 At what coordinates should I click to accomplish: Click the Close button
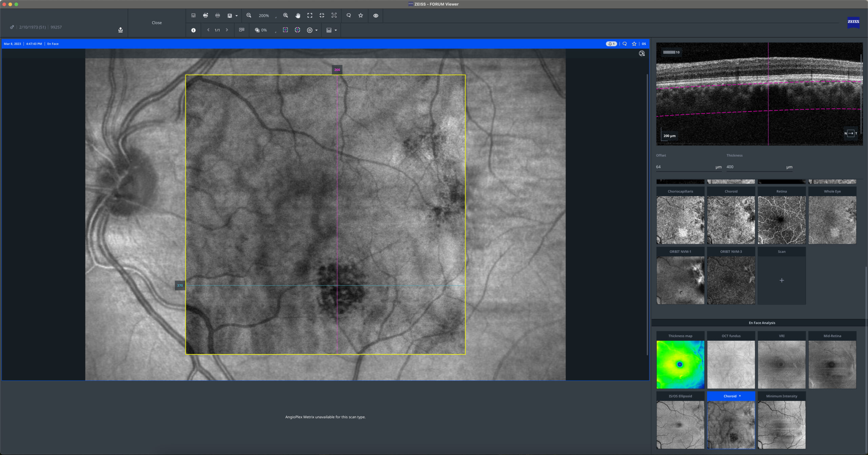click(x=157, y=23)
